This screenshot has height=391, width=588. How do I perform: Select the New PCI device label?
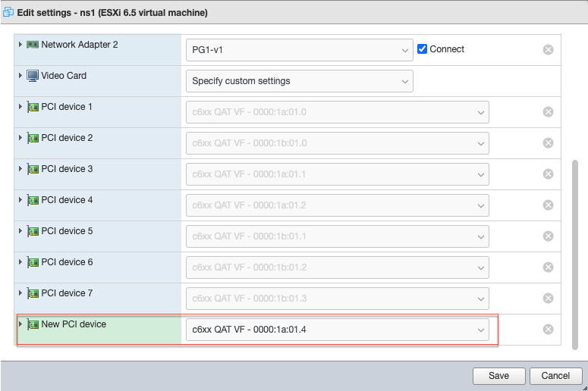tap(74, 324)
